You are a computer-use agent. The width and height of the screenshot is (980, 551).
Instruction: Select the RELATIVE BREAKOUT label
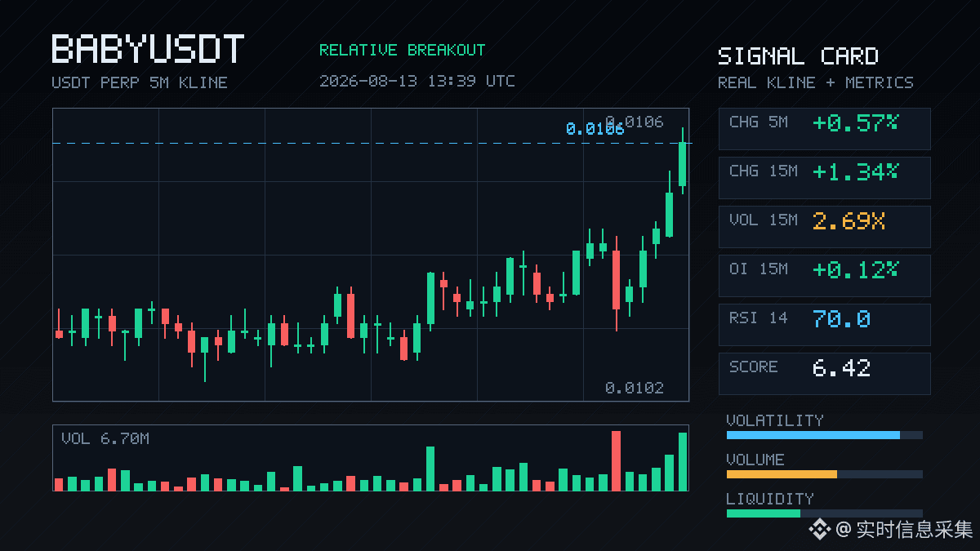tap(402, 50)
